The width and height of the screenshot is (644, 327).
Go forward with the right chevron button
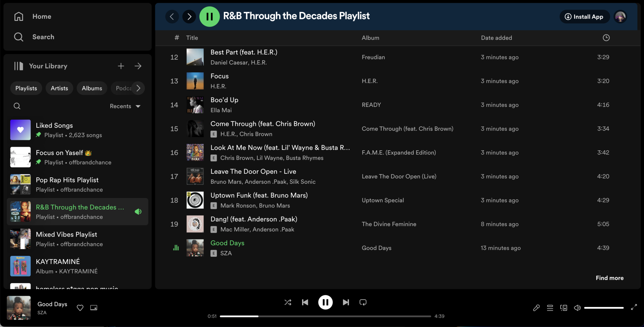click(x=189, y=16)
